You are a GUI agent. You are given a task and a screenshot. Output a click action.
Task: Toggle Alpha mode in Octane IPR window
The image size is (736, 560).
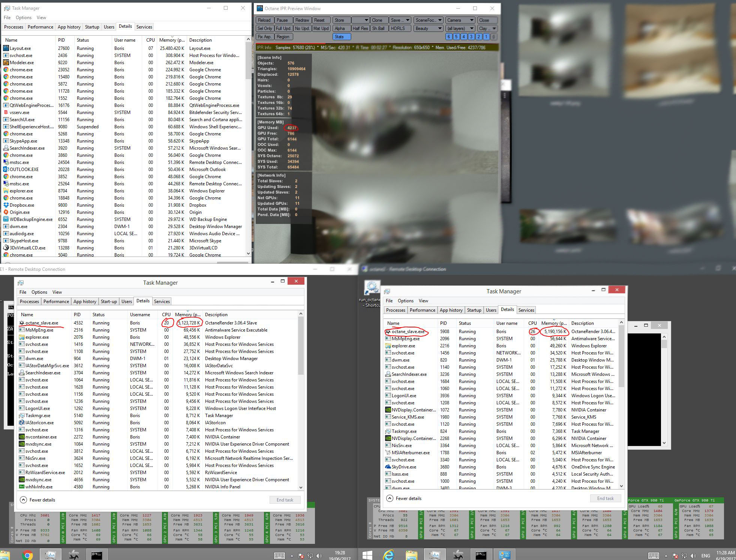pos(340,29)
